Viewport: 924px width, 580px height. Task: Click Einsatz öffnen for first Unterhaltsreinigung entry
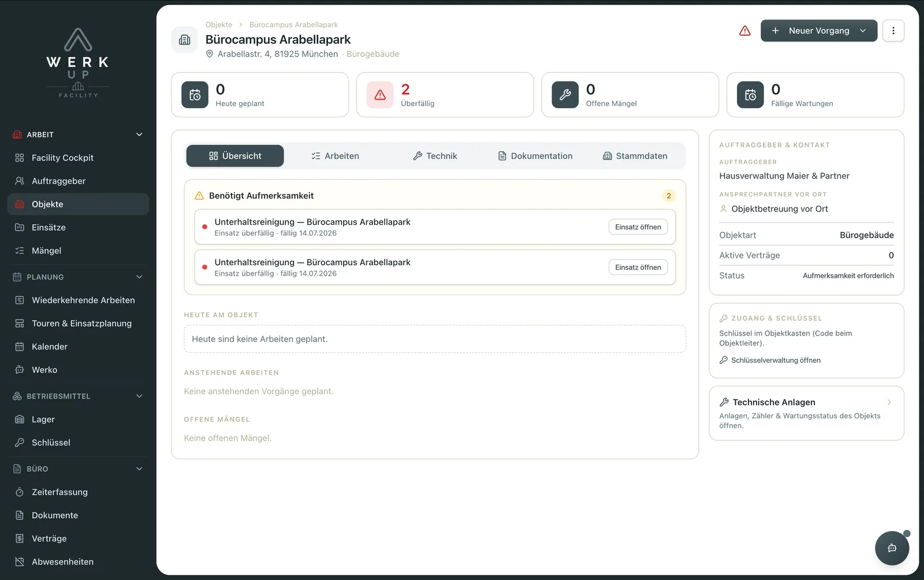click(x=638, y=227)
